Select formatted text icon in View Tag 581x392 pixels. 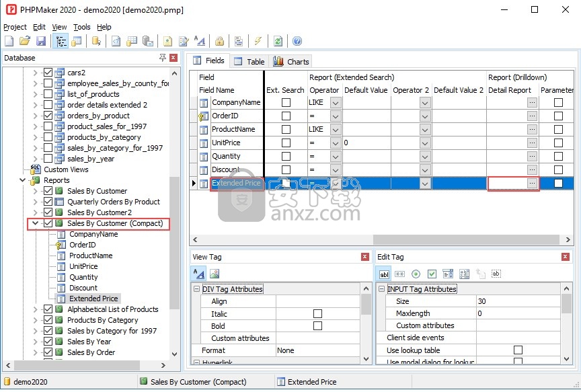(199, 274)
